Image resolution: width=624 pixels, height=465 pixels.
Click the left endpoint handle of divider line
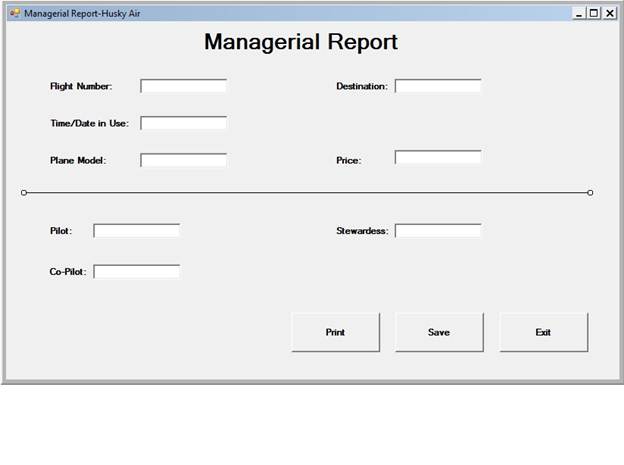24,192
